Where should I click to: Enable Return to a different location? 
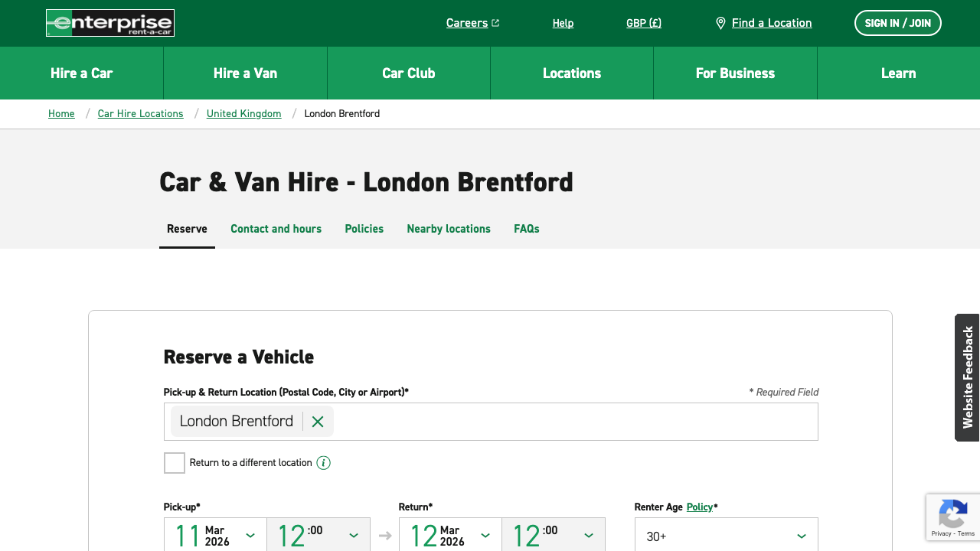pos(174,462)
